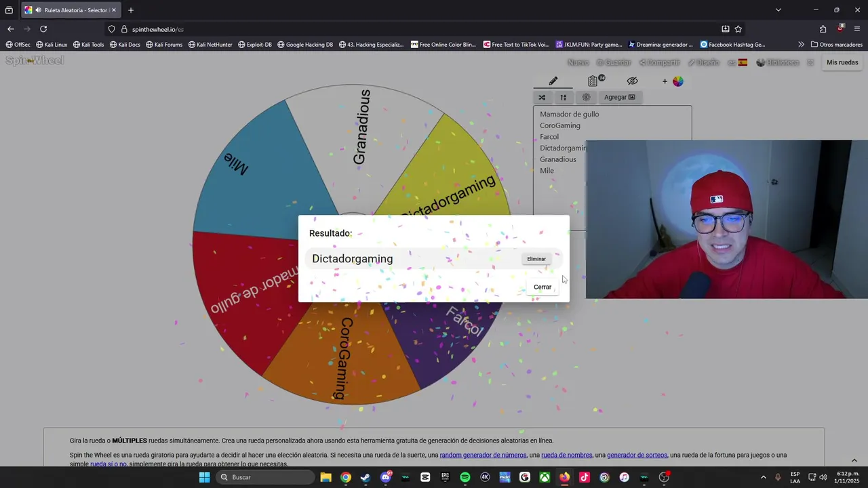Sort the entries list
Screen dimensions: 868x488
tap(563, 97)
